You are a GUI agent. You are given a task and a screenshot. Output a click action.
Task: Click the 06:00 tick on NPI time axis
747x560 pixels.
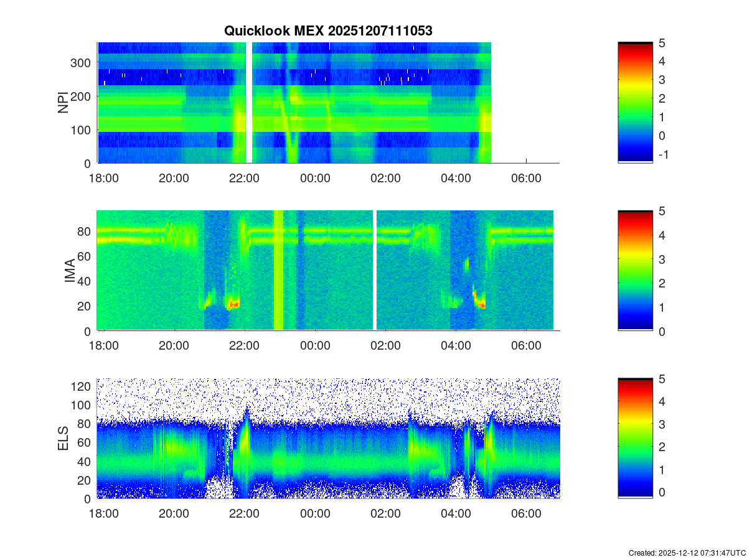[526, 179]
